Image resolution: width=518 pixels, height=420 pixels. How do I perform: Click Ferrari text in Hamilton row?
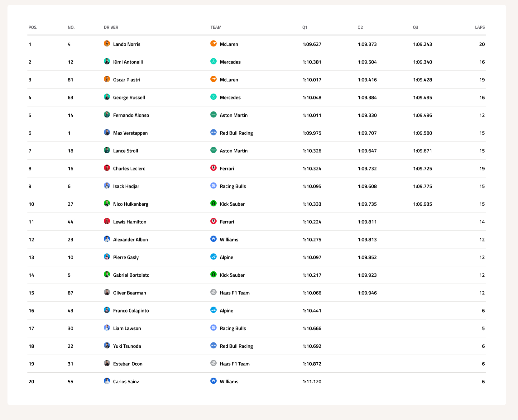pos(227,222)
